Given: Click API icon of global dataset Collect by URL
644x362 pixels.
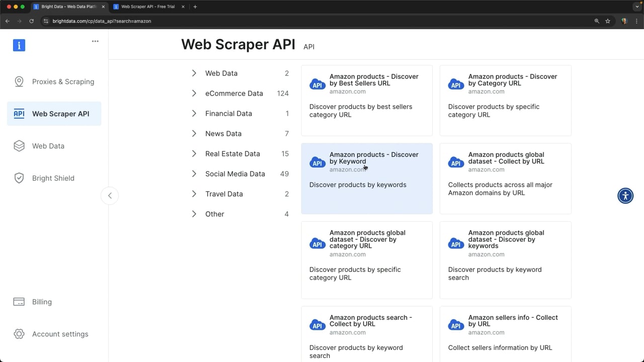Looking at the screenshot, I should [x=456, y=162].
